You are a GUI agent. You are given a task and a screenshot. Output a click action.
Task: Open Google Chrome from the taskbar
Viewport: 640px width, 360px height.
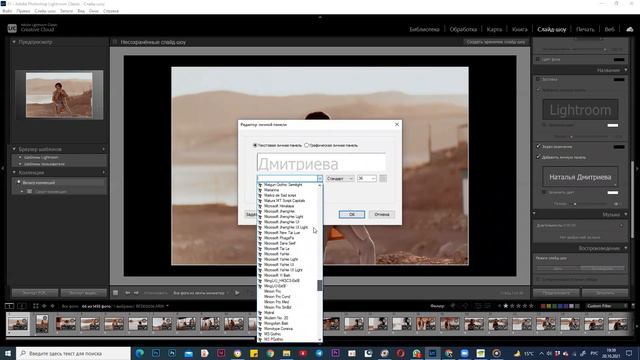tap(270, 353)
